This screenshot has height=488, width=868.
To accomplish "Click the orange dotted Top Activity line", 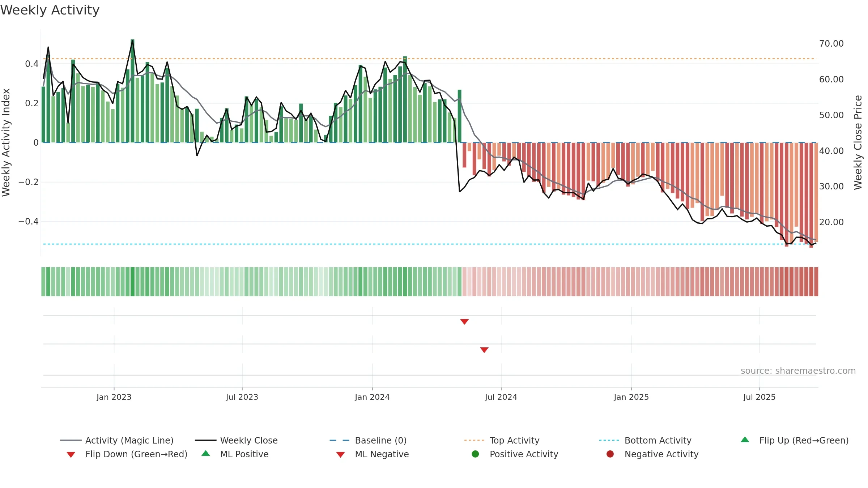I will (x=430, y=59).
